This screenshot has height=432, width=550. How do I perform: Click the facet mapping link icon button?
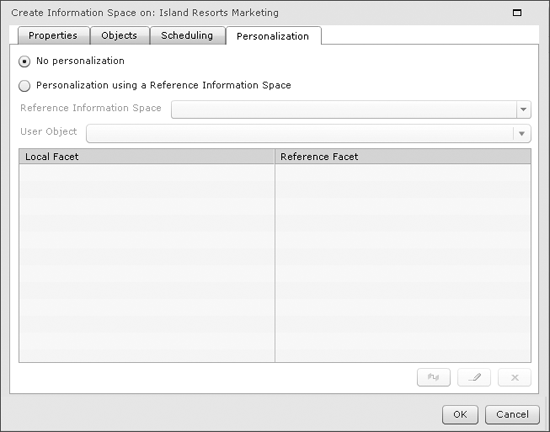click(434, 378)
